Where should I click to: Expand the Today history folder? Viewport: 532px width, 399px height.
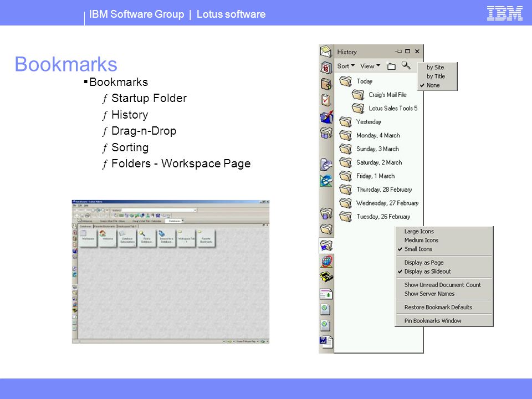tap(356, 81)
